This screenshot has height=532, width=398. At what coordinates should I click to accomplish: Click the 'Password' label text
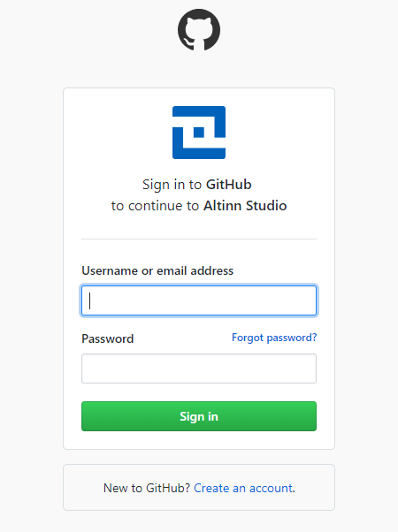pyautogui.click(x=108, y=338)
